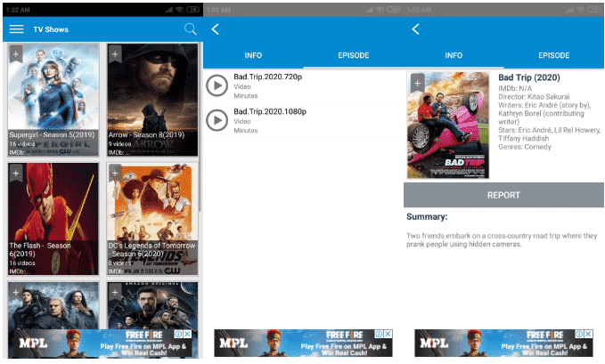Click Director: Kitao Sakurai line

[x=534, y=96]
